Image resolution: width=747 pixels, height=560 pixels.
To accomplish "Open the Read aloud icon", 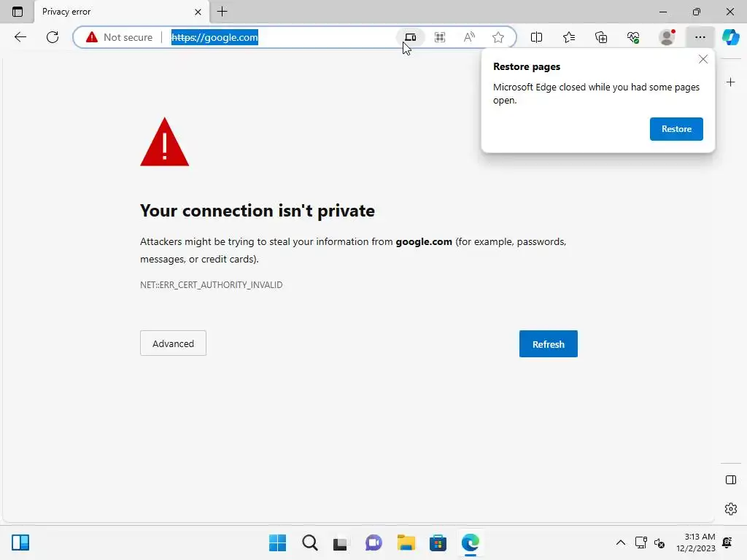I will (x=469, y=37).
